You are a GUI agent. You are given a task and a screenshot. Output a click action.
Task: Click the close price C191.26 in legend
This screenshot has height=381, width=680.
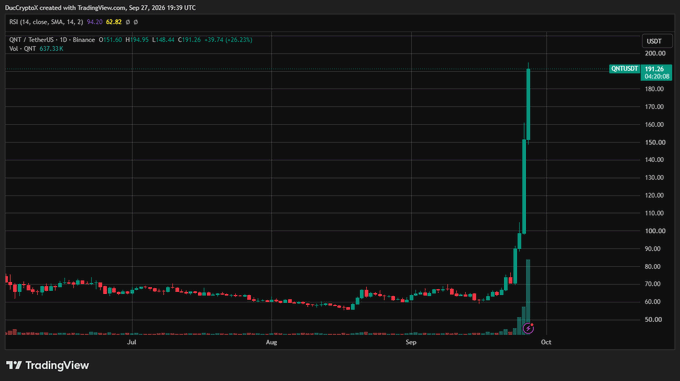[x=190, y=39]
